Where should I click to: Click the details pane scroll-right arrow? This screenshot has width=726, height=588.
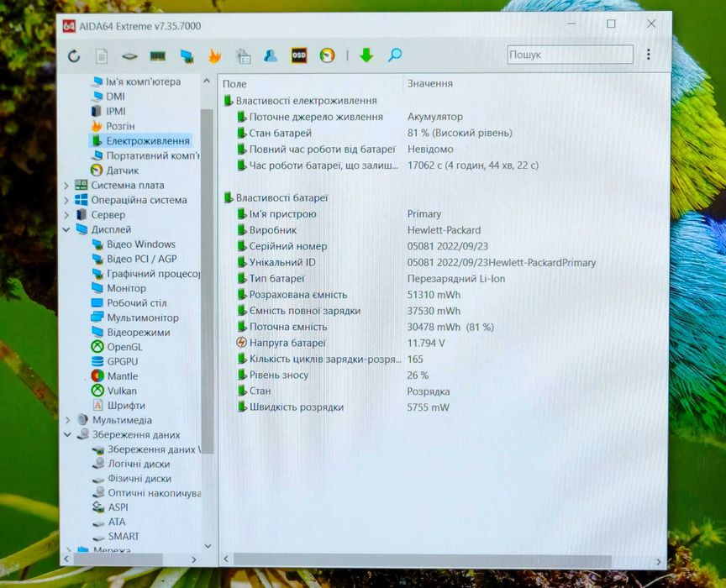[x=659, y=562]
